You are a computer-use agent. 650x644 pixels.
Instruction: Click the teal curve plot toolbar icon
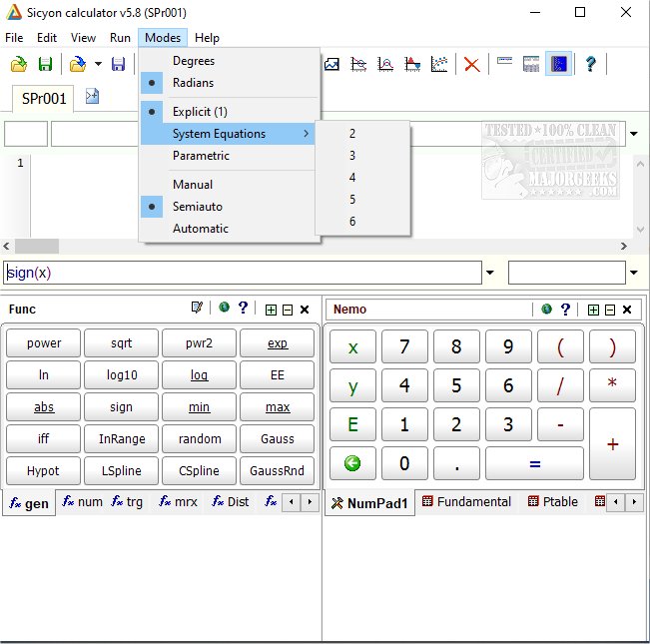(x=358, y=64)
